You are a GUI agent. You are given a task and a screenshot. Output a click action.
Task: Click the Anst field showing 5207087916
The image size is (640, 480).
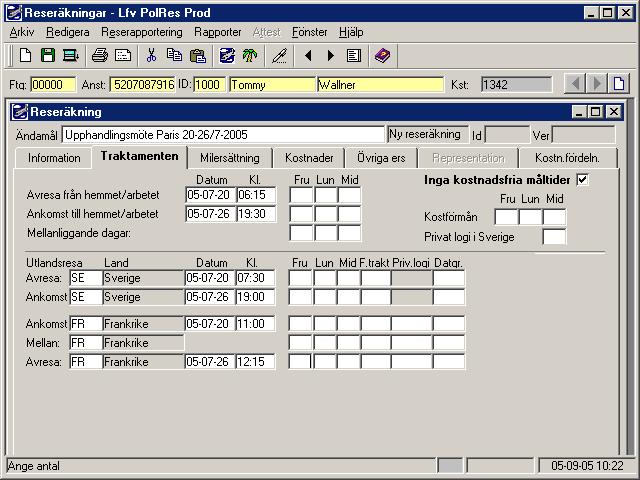[x=143, y=84]
